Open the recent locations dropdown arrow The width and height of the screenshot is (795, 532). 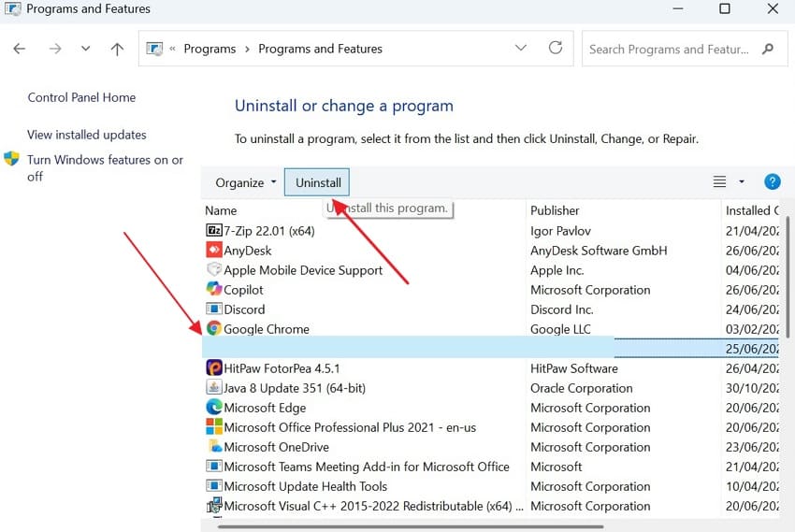pos(86,49)
